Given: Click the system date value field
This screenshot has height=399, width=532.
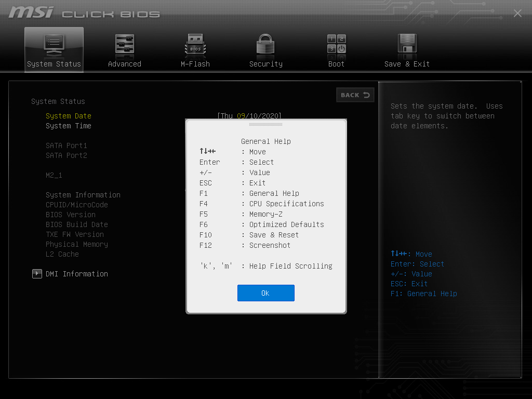Looking at the screenshot, I should pos(249,116).
